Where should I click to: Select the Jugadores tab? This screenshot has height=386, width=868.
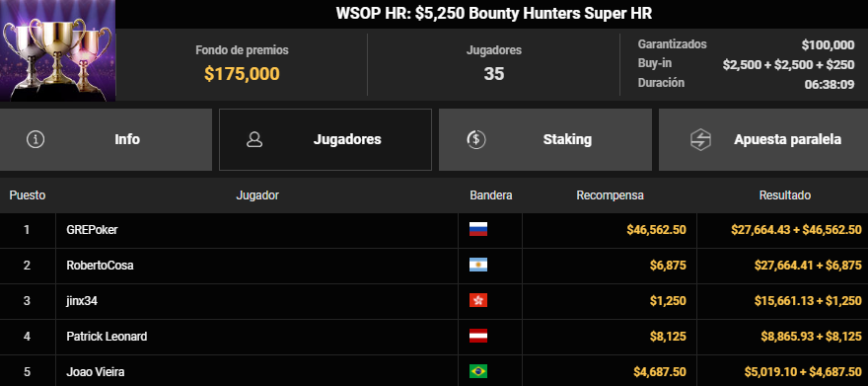pos(325,139)
